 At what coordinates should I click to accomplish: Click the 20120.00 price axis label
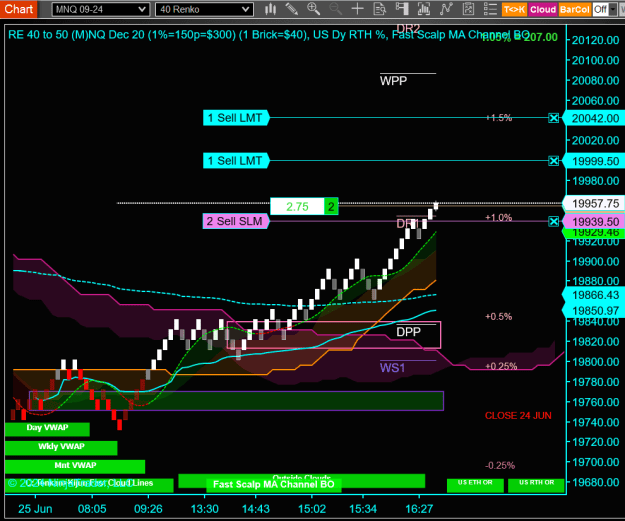pos(596,40)
